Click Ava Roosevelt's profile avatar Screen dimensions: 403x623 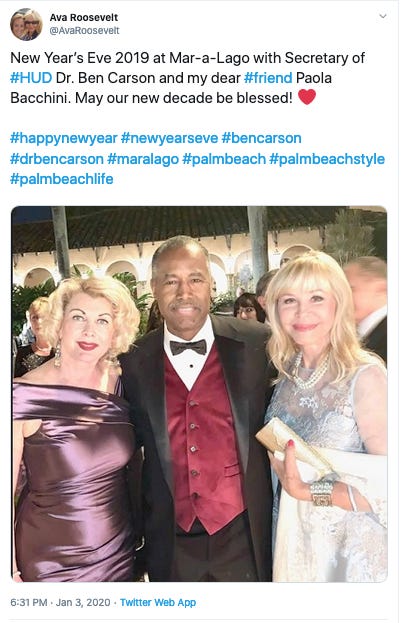click(x=26, y=25)
